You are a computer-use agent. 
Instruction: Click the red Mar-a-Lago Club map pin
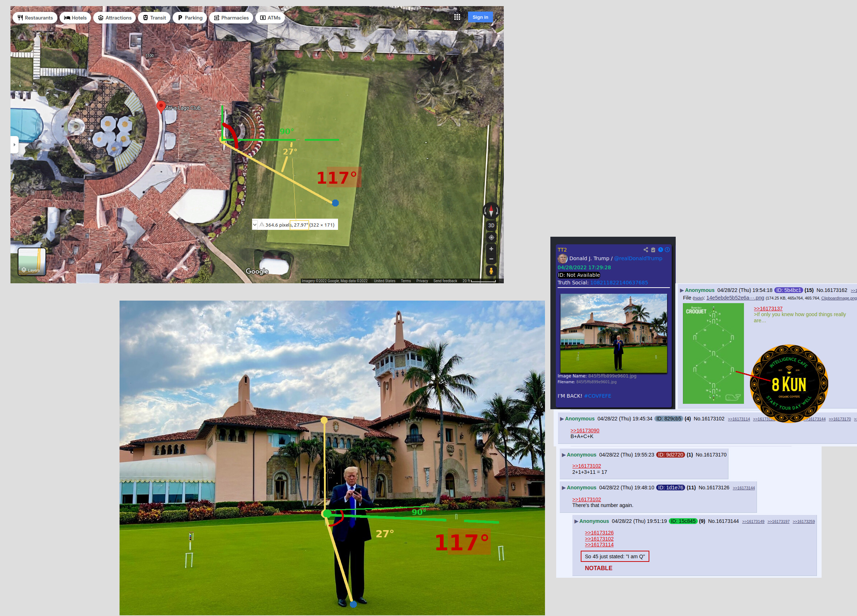tap(161, 107)
